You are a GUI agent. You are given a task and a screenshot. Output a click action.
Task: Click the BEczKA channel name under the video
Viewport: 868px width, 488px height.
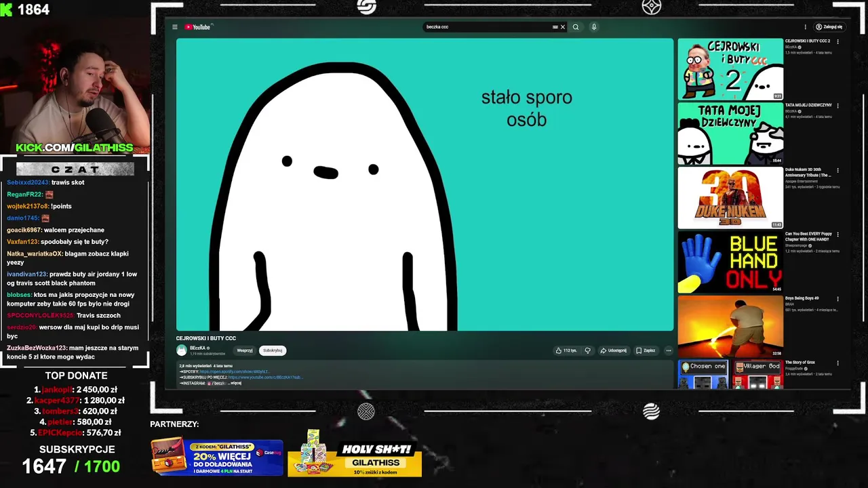click(x=197, y=348)
